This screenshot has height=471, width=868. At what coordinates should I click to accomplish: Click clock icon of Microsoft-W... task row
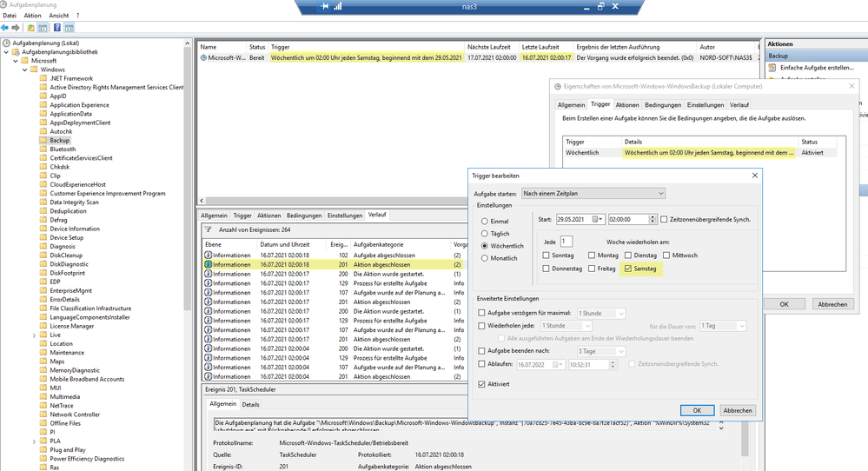[203, 57]
